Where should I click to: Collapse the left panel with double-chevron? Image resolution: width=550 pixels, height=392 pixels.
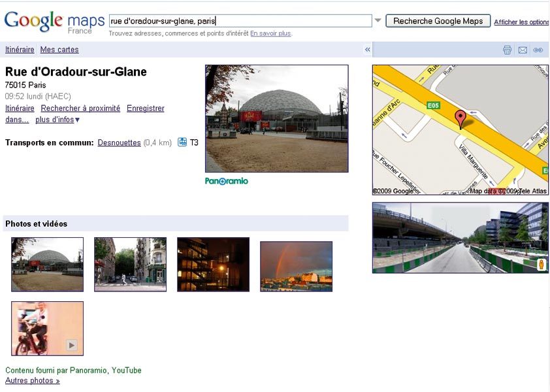(367, 50)
